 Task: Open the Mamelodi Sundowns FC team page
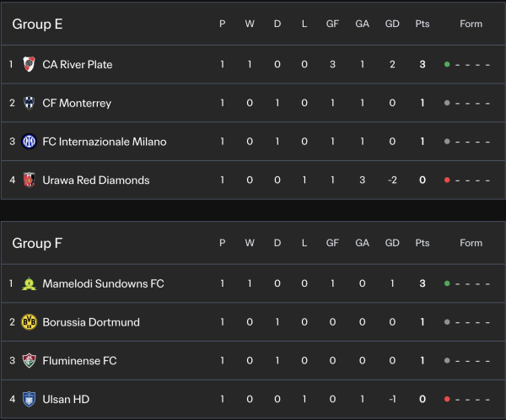(103, 283)
